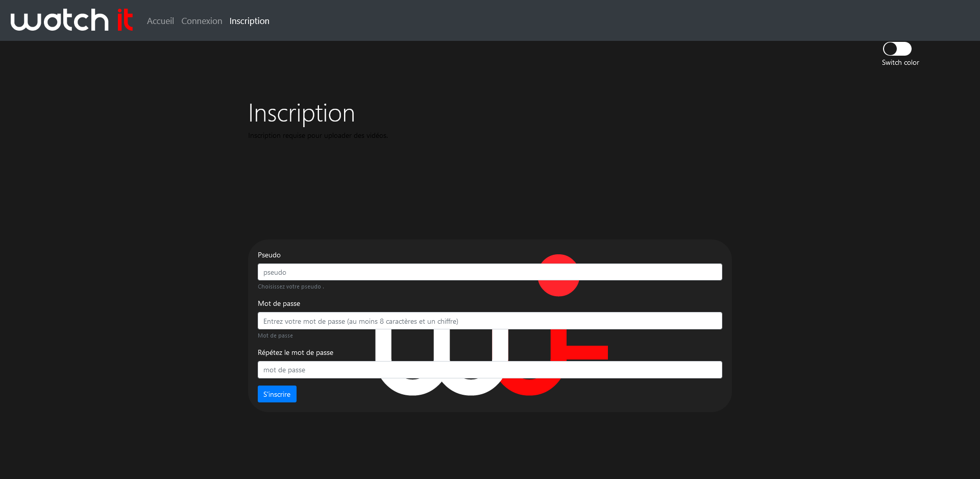The width and height of the screenshot is (980, 479).
Task: Toggle the Switch color switch
Action: coord(897,49)
